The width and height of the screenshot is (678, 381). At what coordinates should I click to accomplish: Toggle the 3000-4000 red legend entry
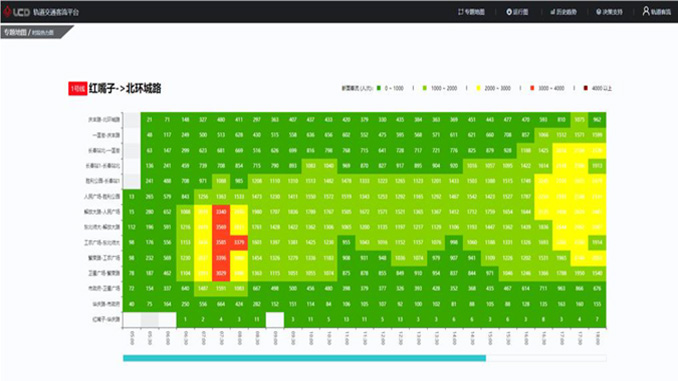pyautogui.click(x=547, y=88)
